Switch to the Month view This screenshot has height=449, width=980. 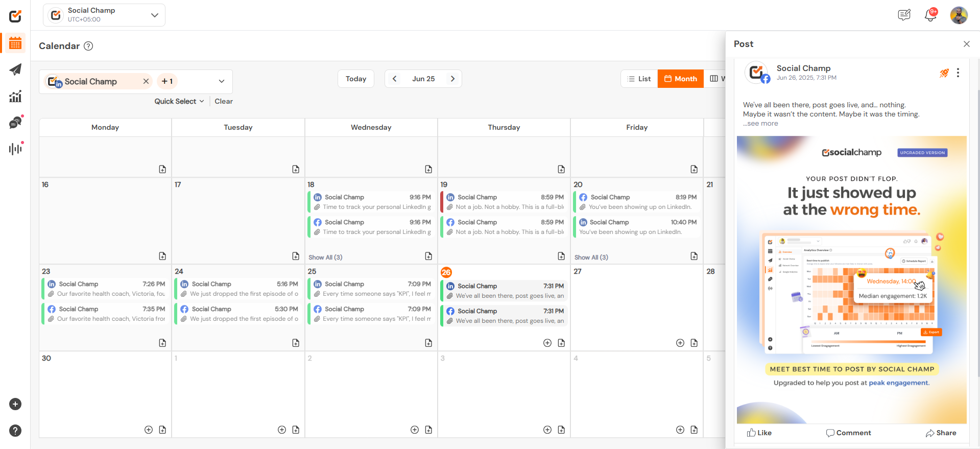(680, 79)
